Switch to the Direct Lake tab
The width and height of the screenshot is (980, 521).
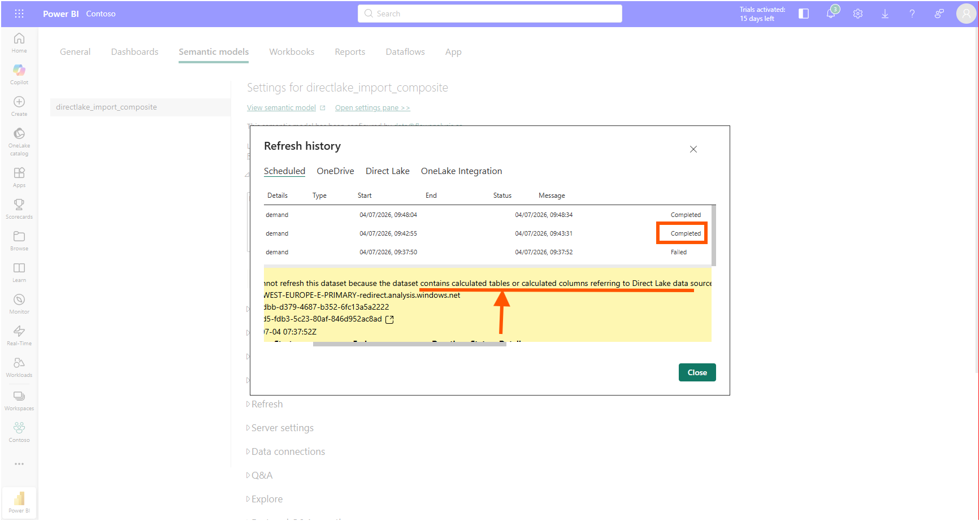(387, 171)
